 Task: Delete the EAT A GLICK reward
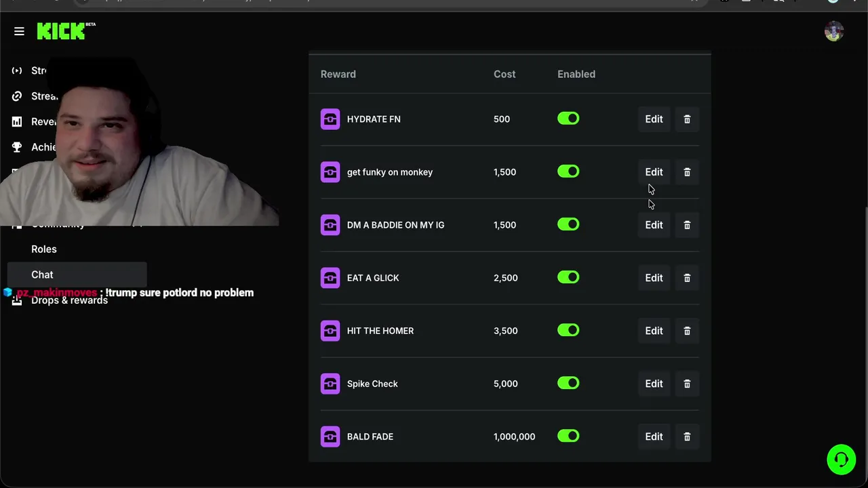coord(687,278)
